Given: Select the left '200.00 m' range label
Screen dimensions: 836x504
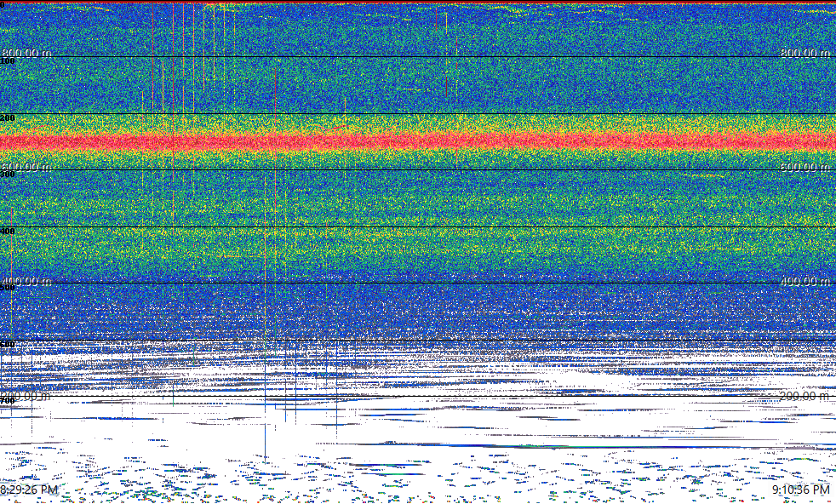Looking at the screenshot, I should (x=26, y=396).
